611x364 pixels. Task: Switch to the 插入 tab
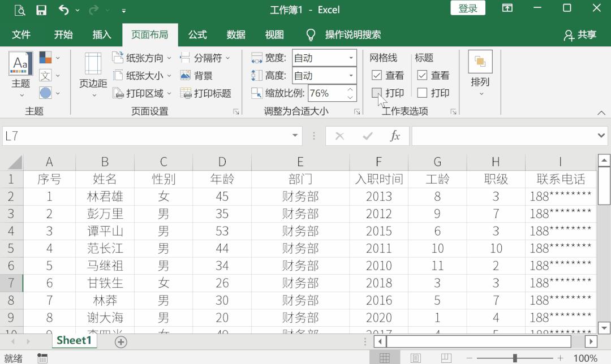[x=102, y=34]
